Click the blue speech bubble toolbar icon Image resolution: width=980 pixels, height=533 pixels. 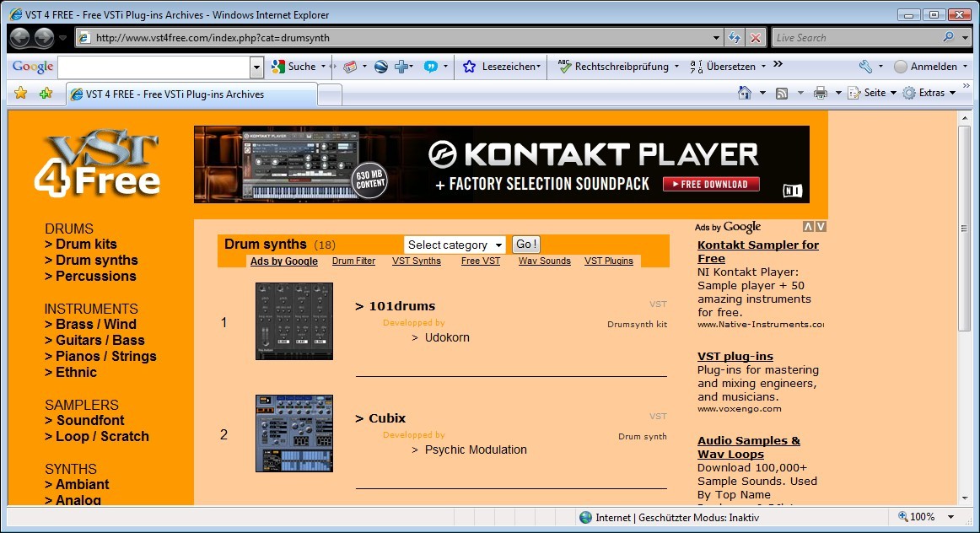(x=431, y=67)
